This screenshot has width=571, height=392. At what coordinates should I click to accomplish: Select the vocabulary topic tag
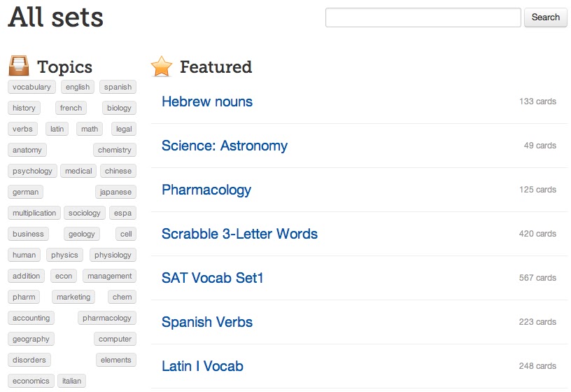point(31,87)
